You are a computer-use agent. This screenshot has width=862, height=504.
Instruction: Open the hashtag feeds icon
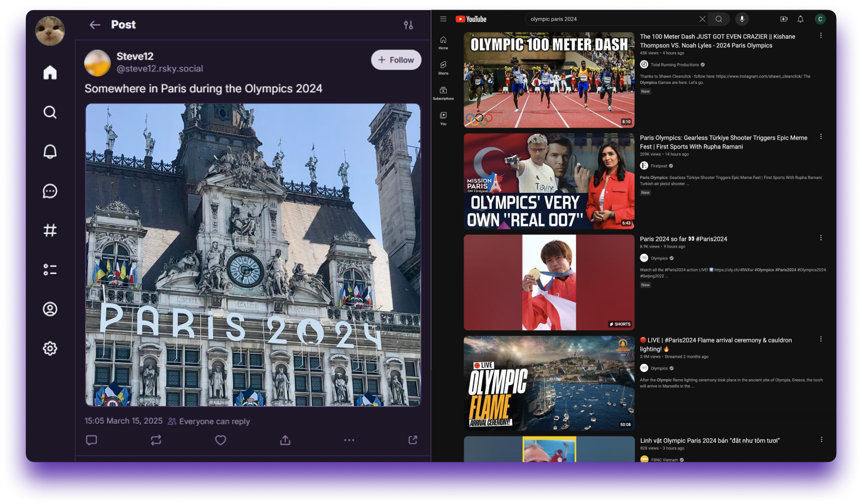point(50,230)
